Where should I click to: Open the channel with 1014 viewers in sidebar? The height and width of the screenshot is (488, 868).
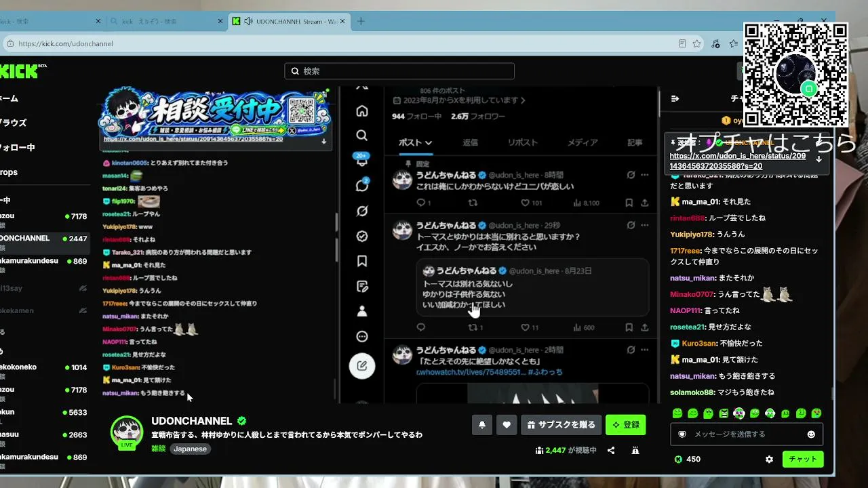45,367
